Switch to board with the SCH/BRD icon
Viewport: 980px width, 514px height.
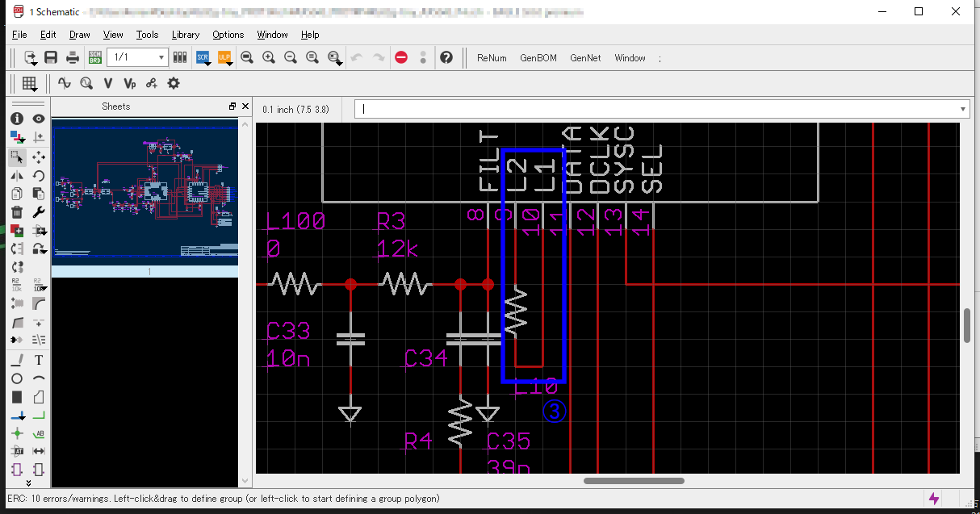pos(95,58)
